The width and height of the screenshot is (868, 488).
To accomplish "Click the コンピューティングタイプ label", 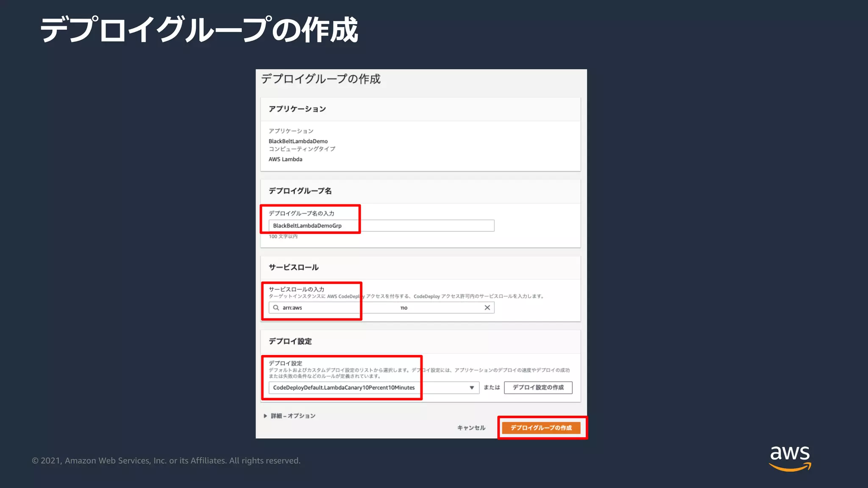I will (302, 149).
